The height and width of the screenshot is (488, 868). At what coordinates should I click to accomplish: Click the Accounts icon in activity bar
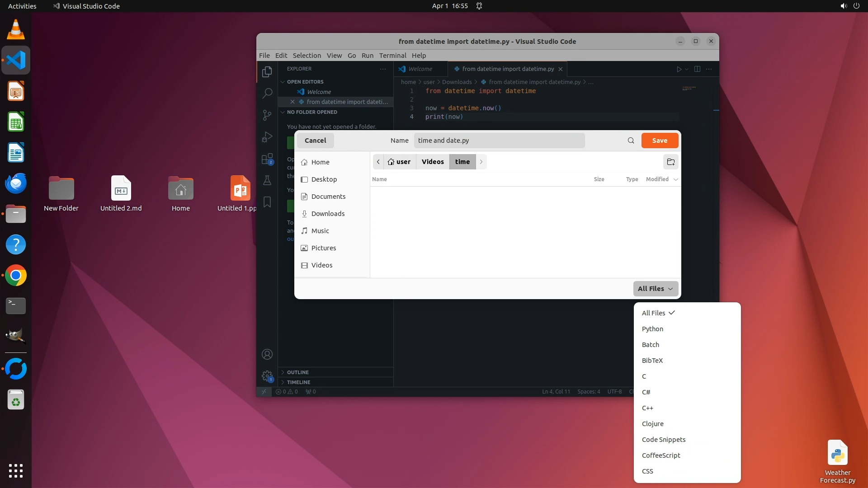(x=267, y=354)
